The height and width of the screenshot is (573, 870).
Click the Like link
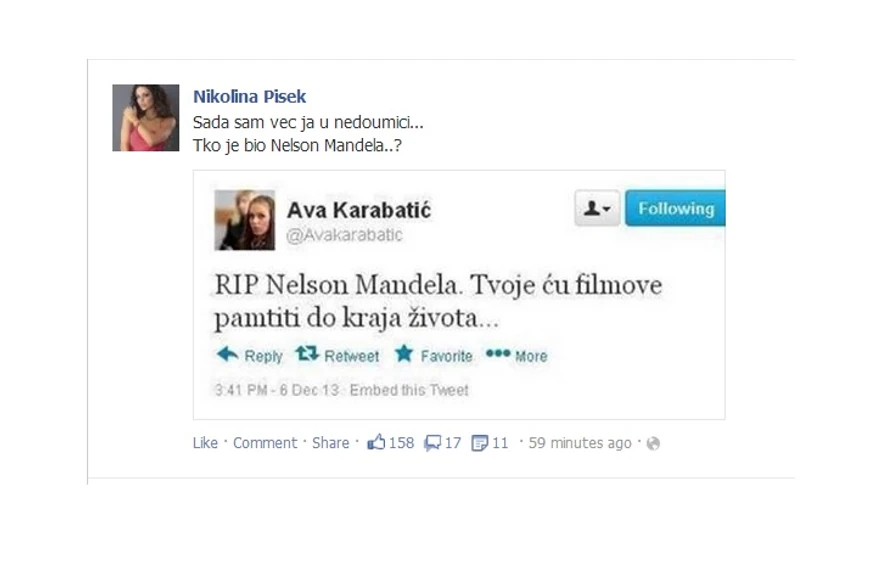(x=205, y=443)
